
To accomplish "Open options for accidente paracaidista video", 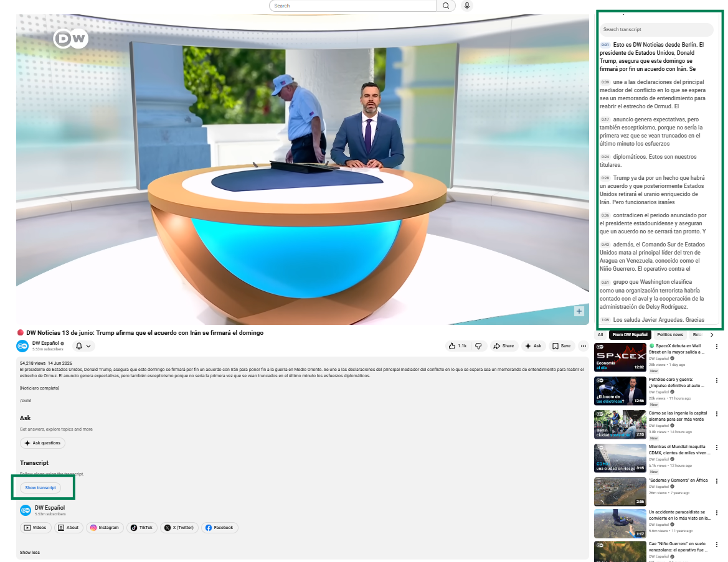I will (717, 513).
